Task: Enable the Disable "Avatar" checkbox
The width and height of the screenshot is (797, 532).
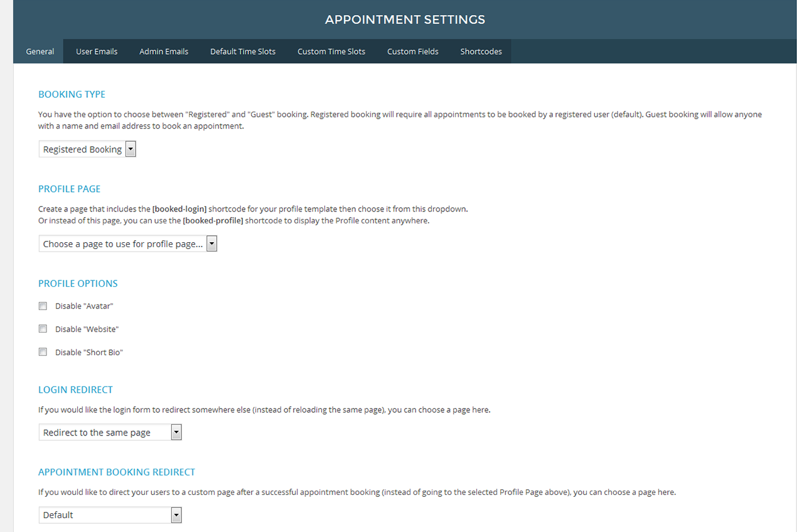Action: click(43, 306)
